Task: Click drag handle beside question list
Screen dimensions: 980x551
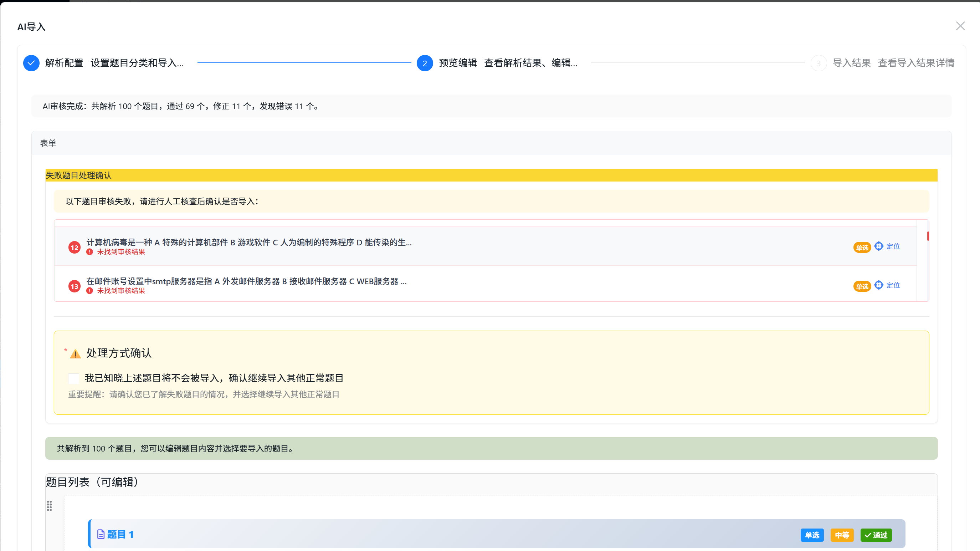Action: point(50,506)
